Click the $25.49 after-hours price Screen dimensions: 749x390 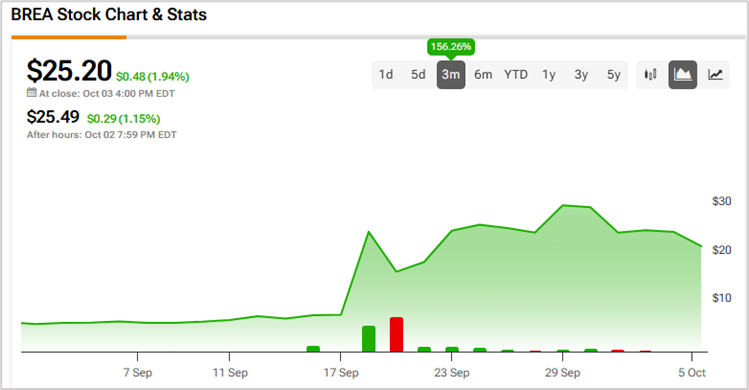point(53,117)
